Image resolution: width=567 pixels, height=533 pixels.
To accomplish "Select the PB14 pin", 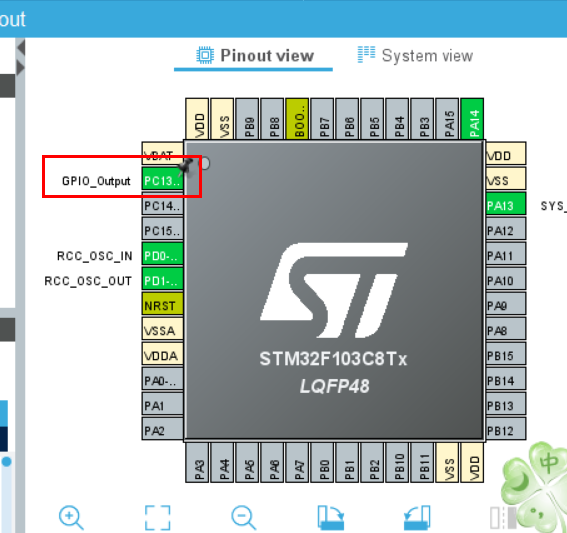I will point(506,380).
